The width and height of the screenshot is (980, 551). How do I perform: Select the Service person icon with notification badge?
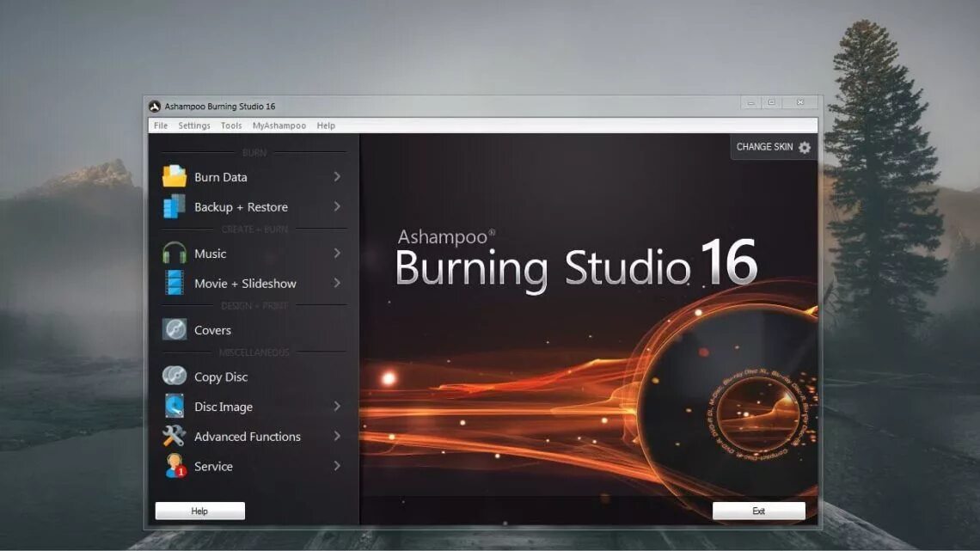173,466
